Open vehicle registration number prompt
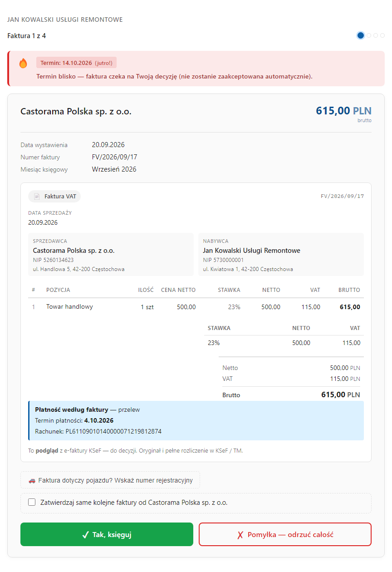The width and height of the screenshot is (392, 572). (110, 480)
